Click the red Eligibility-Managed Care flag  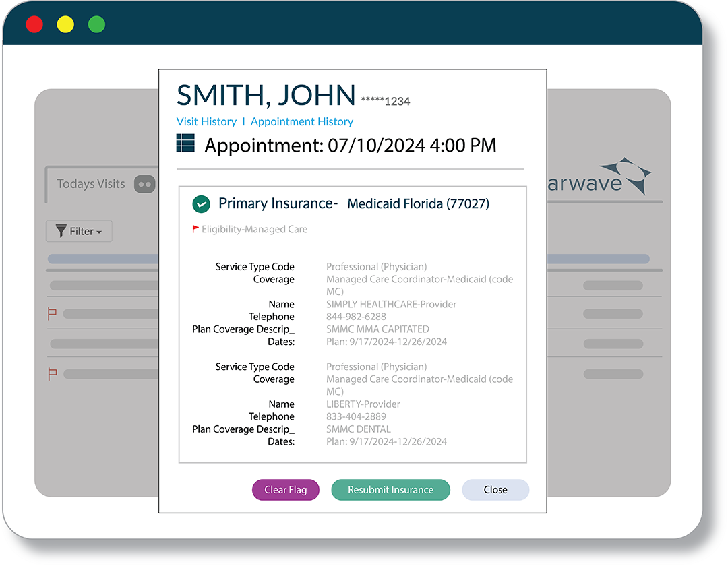(195, 229)
